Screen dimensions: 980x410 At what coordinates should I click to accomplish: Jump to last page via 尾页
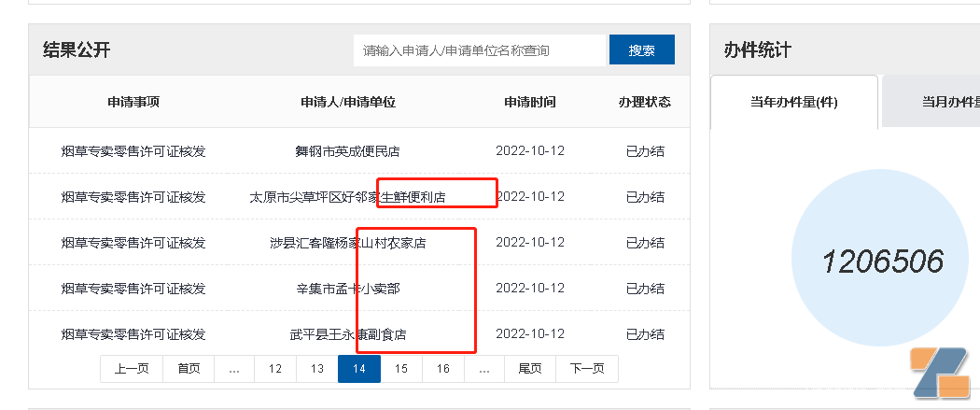(x=530, y=369)
